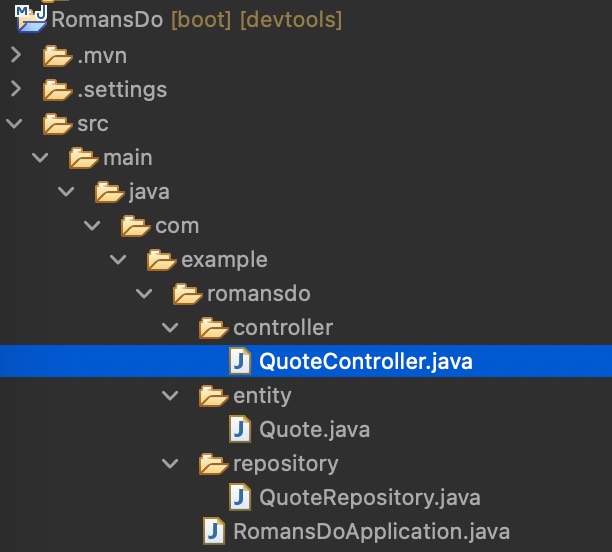Click the QuoteController.java file icon

click(x=240, y=362)
